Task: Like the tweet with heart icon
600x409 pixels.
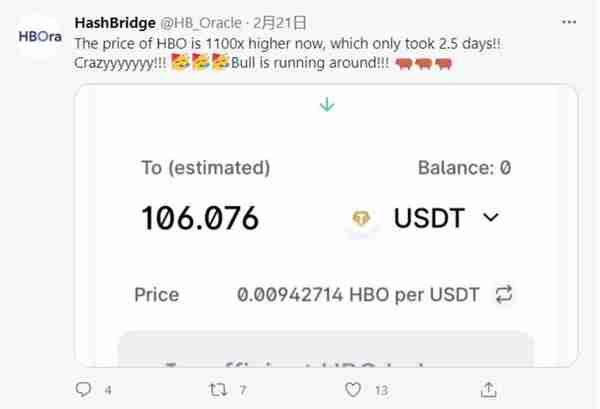Action: tap(353, 390)
